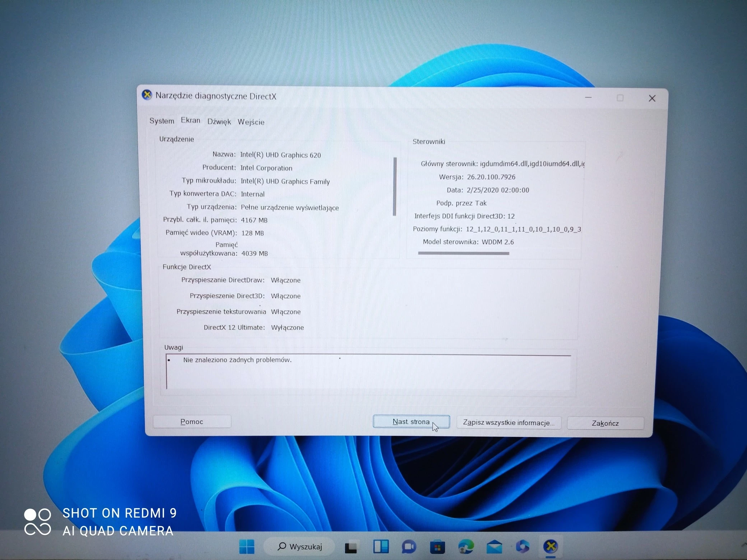
Task: Click Nie znaleziono żadnych problemów note
Action: 237,360
